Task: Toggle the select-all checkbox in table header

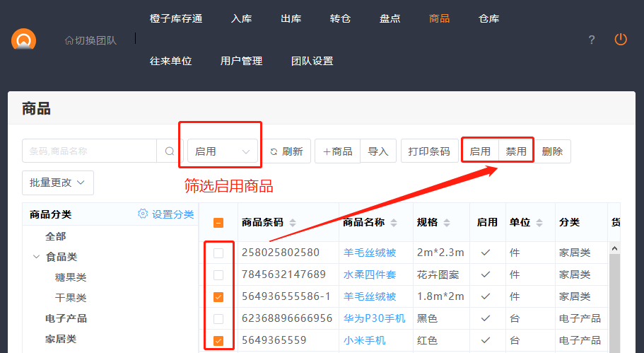Action: click(x=219, y=223)
